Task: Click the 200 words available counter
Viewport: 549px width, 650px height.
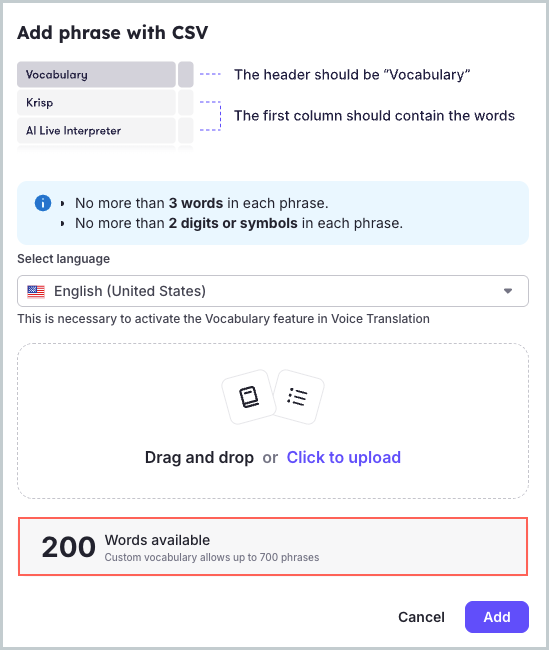Action: pyautogui.click(x=69, y=547)
